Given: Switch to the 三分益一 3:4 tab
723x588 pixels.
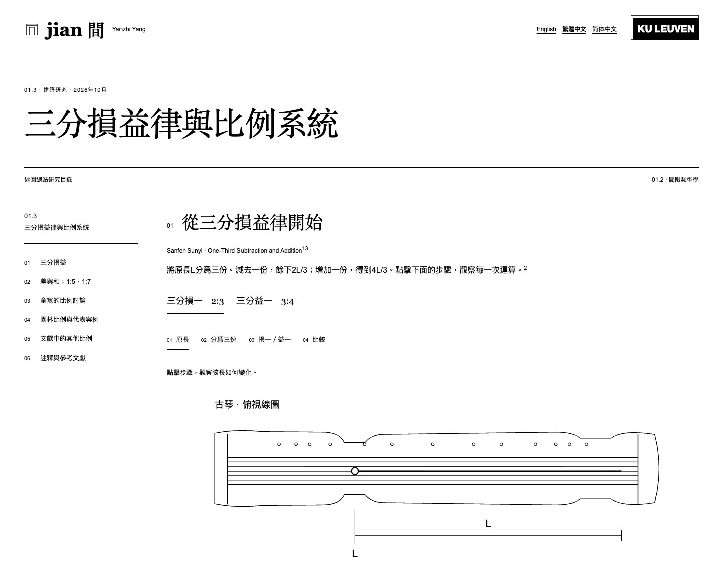Looking at the screenshot, I should [265, 301].
